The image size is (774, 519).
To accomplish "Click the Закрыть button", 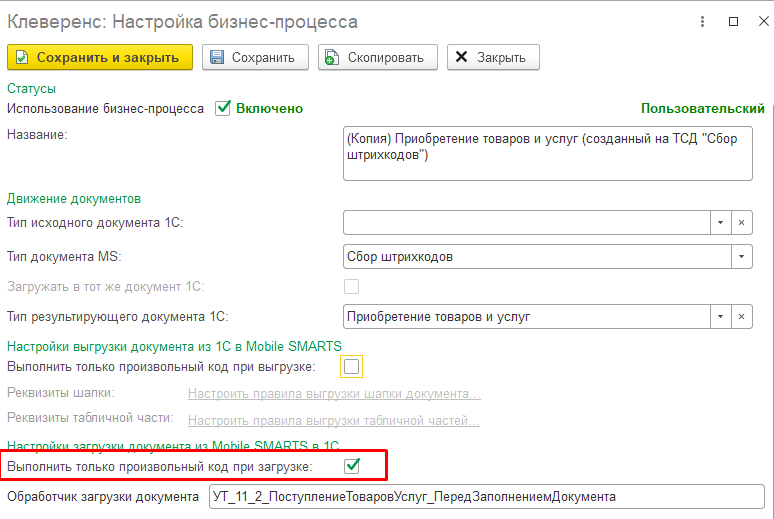I will [493, 57].
